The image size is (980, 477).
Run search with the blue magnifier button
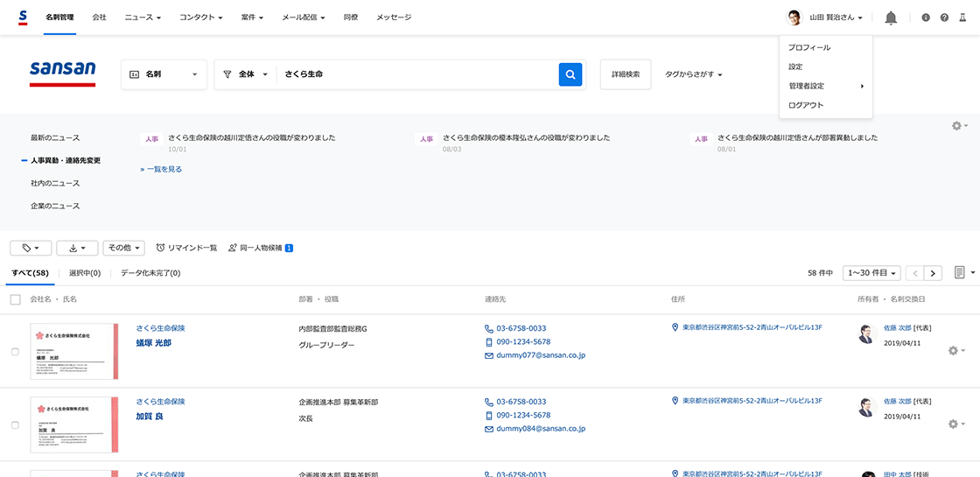pyautogui.click(x=570, y=74)
